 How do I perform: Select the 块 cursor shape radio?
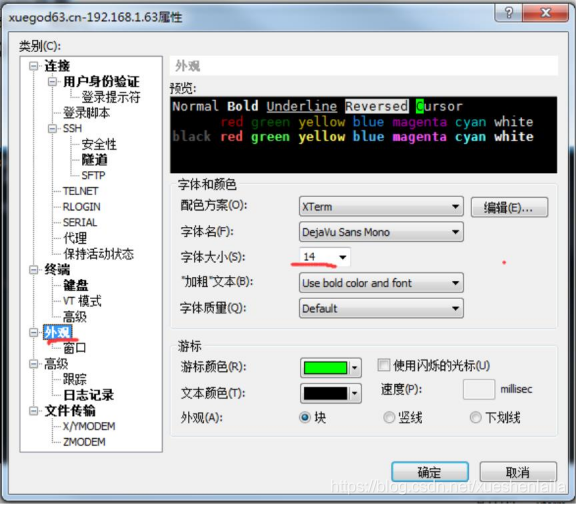[x=305, y=418]
